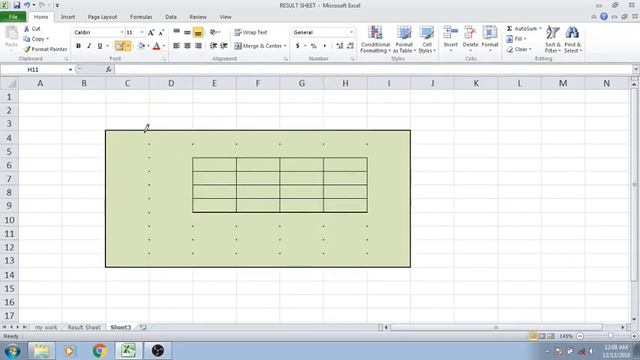This screenshot has width=640, height=360.
Task: Expand the Name Box dropdown
Action: point(70,69)
